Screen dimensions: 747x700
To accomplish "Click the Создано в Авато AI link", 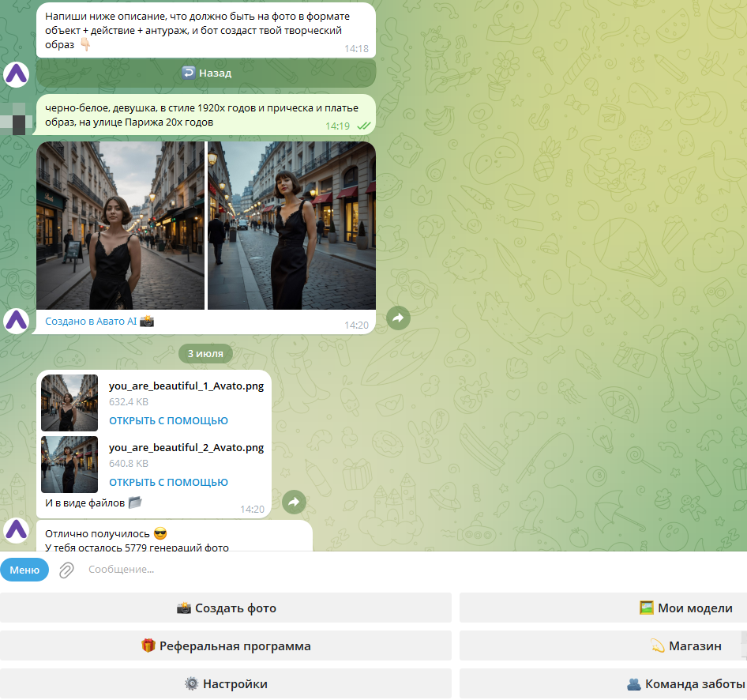I will point(91,322).
